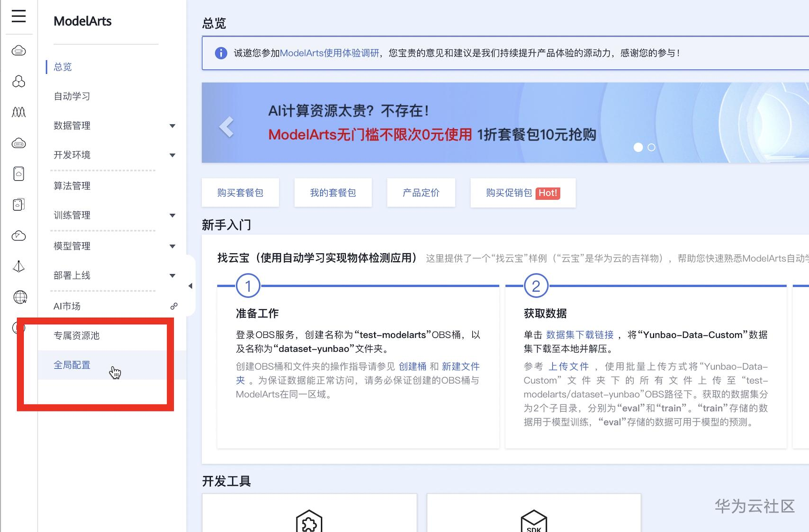
Task: Click the external link icon beside AI市场
Action: 174,306
